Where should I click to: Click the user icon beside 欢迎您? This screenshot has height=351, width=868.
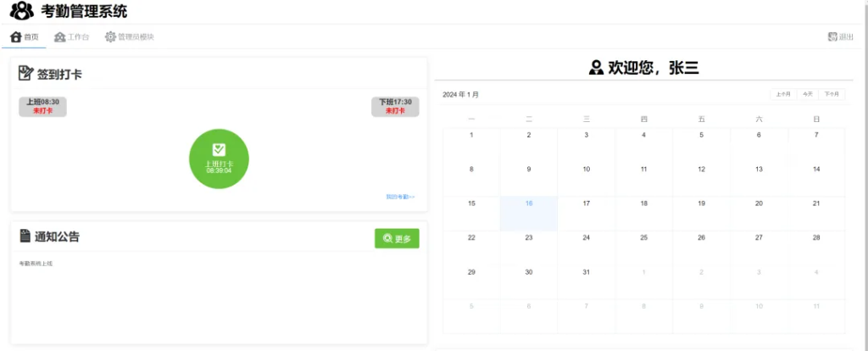[596, 69]
